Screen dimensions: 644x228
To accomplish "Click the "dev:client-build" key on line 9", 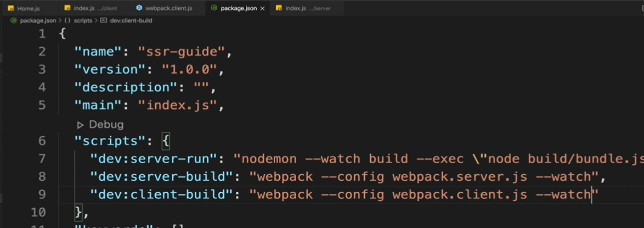I will click(162, 194).
